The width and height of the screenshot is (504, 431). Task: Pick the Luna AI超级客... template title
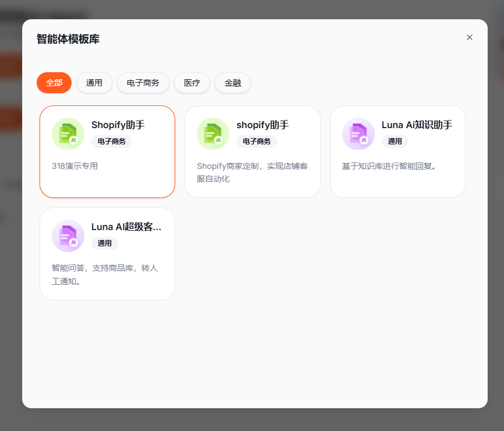[126, 227]
